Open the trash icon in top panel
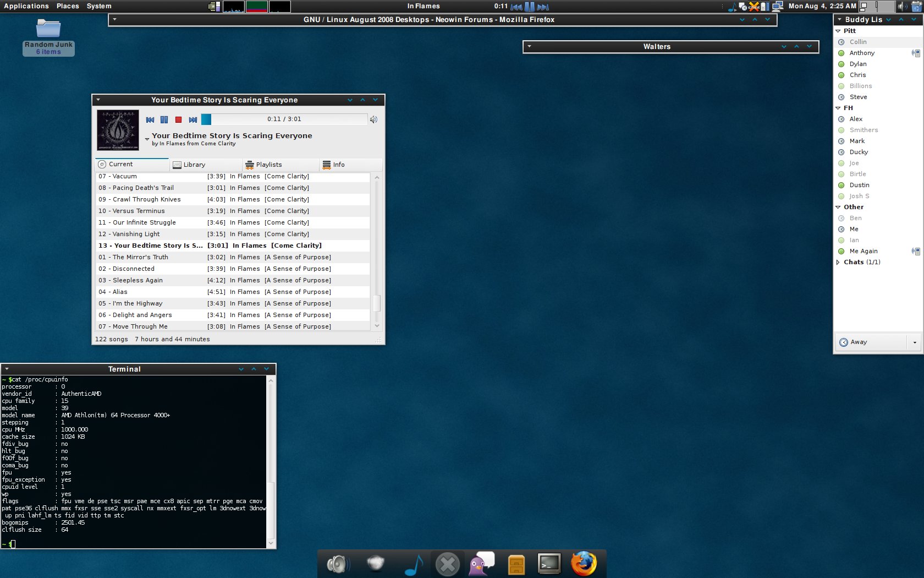The height and width of the screenshot is (578, 924). pos(916,7)
